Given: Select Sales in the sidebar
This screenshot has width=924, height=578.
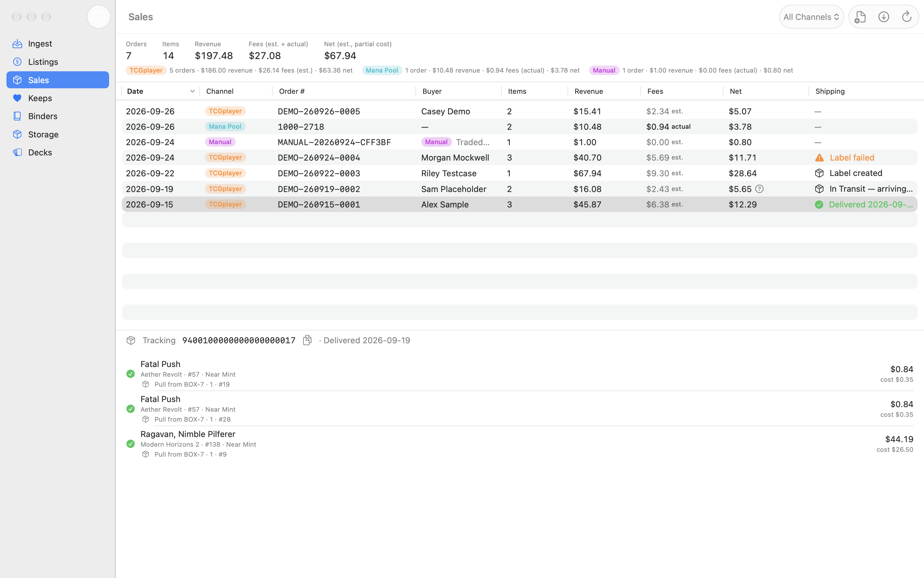Looking at the screenshot, I should point(58,80).
